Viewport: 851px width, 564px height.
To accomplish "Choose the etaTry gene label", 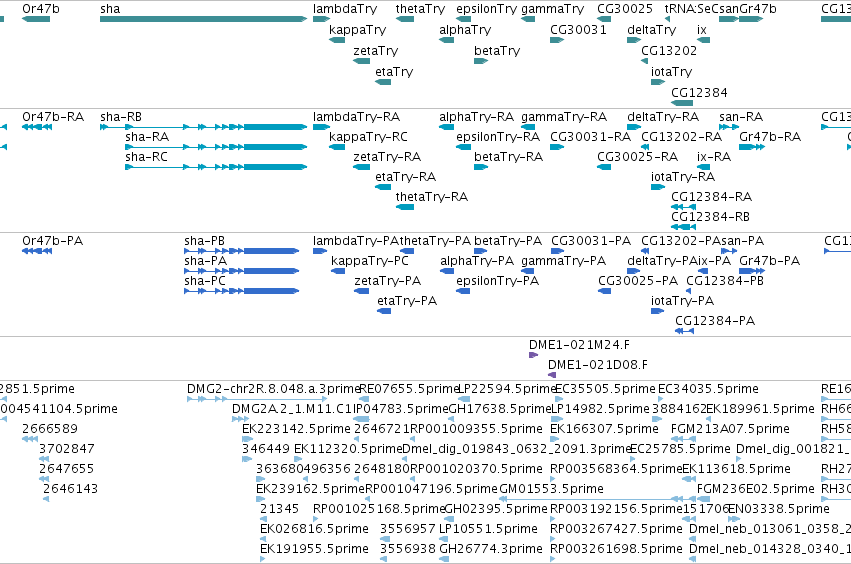I will pyautogui.click(x=394, y=72).
